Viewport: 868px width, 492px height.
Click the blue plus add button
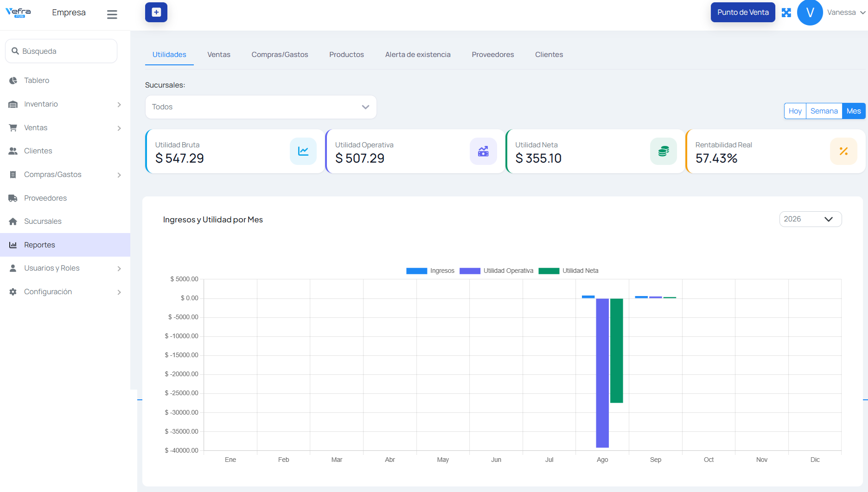pos(156,13)
